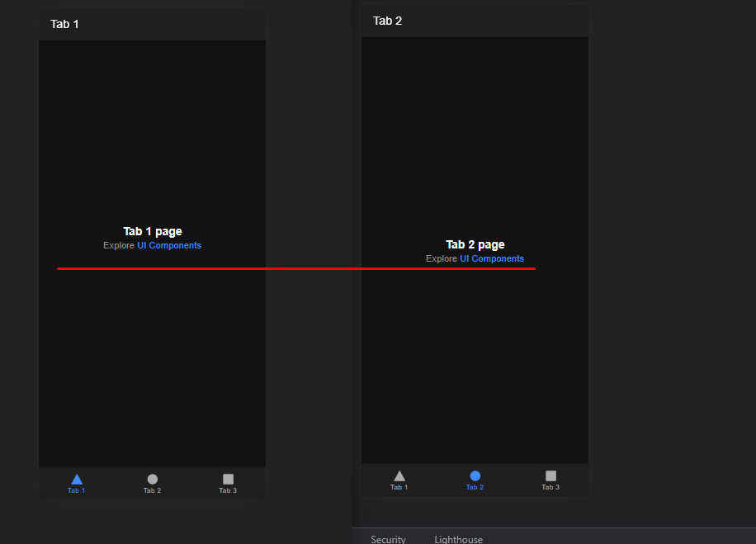Open the Lighthouse panel tab
The image size is (756, 544).
[458, 539]
